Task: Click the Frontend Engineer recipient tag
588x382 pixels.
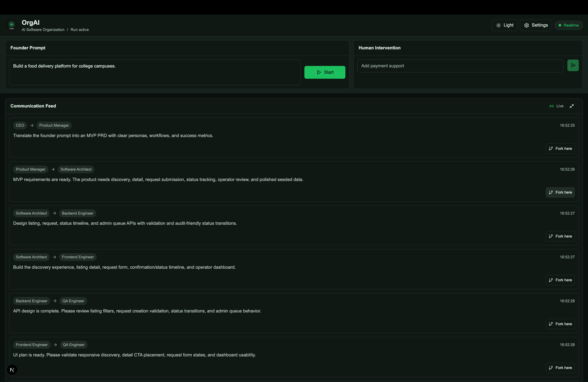Action: pyautogui.click(x=78, y=257)
